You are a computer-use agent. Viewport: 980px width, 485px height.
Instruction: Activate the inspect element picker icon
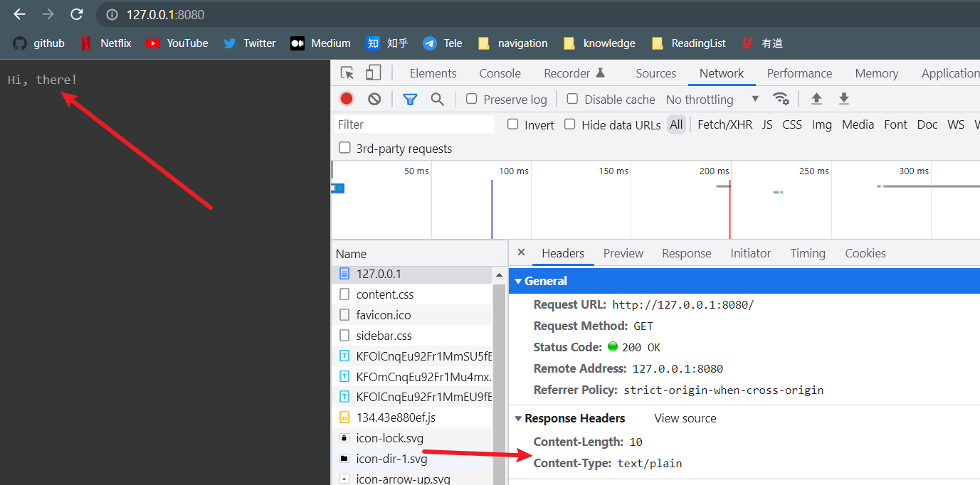pos(347,73)
